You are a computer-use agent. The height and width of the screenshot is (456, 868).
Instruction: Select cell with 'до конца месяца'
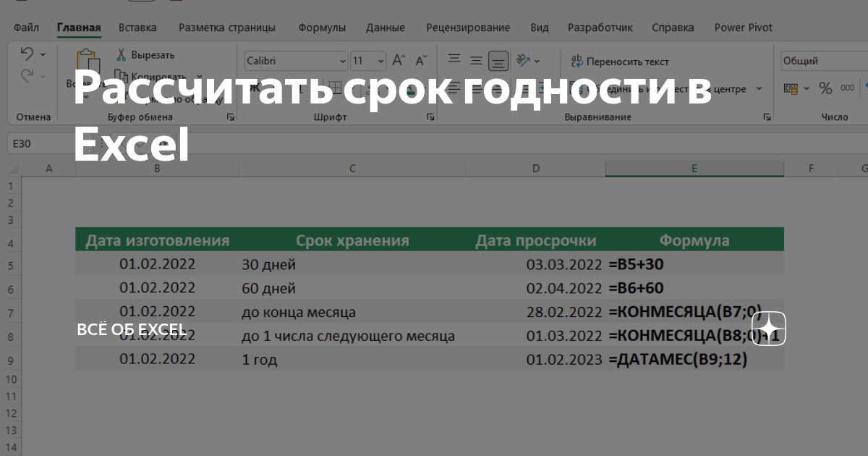coord(352,312)
